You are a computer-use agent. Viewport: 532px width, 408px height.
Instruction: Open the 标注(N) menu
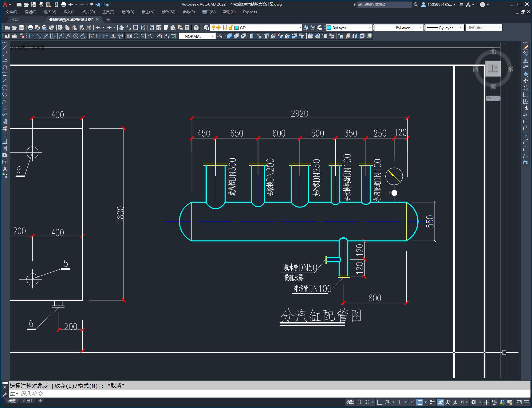pos(148,12)
